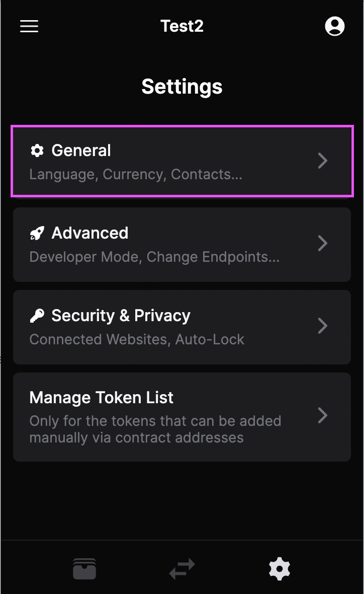Image resolution: width=364 pixels, height=594 pixels.
Task: Click the Security key icon
Action: point(37,316)
